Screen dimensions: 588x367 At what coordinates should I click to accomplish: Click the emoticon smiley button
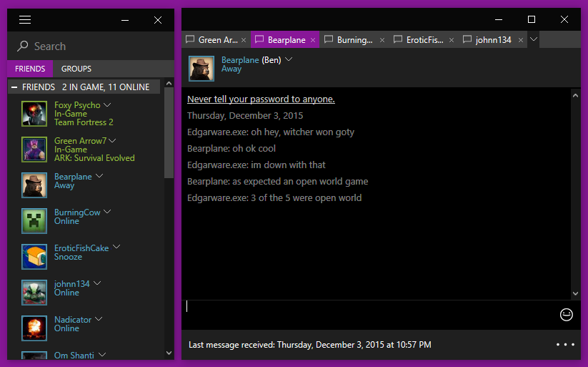click(x=567, y=314)
